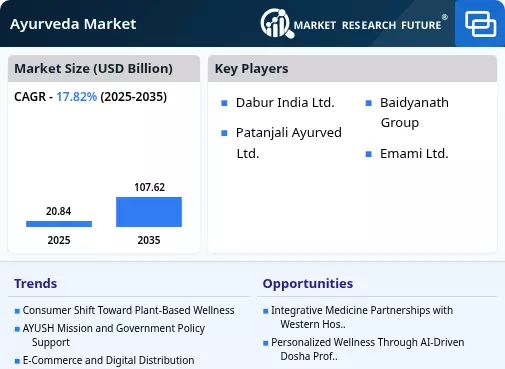Viewport: 505px width, 369px height.
Task: Click Integrative Medicine Partnerships opportunity
Action: tap(362, 317)
